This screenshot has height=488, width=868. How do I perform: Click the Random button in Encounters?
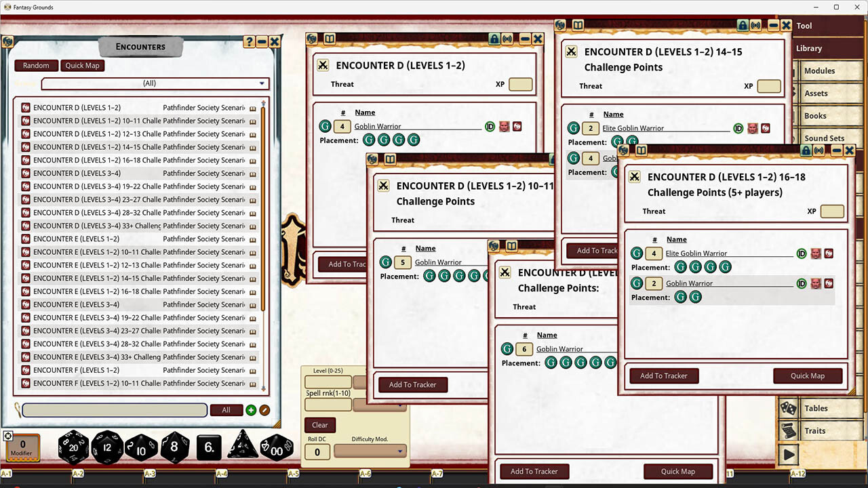[x=36, y=66]
